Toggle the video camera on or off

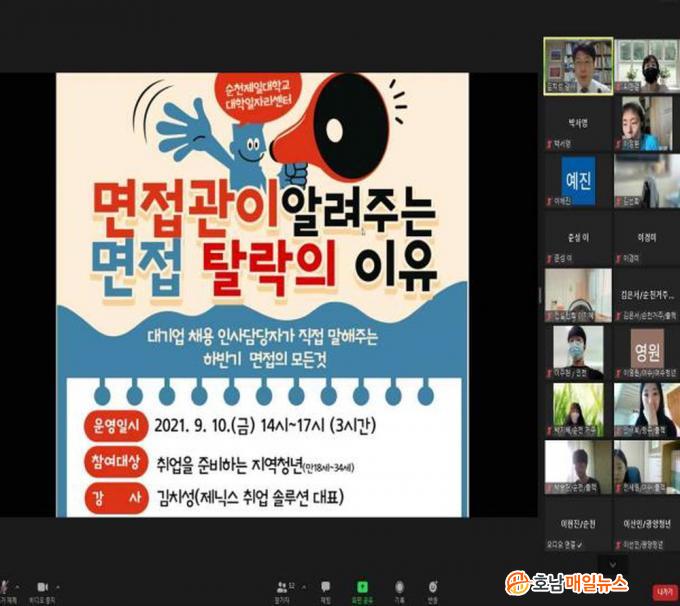tap(42, 585)
